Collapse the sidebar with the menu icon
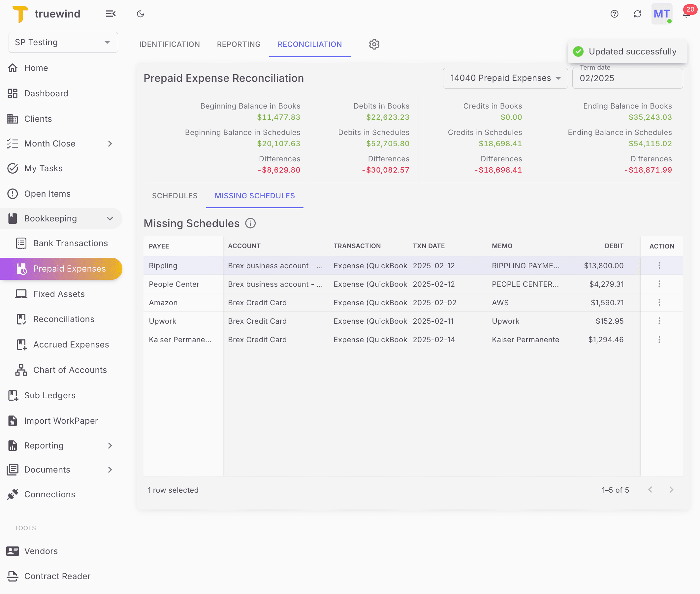Image resolution: width=700 pixels, height=594 pixels. (x=111, y=14)
